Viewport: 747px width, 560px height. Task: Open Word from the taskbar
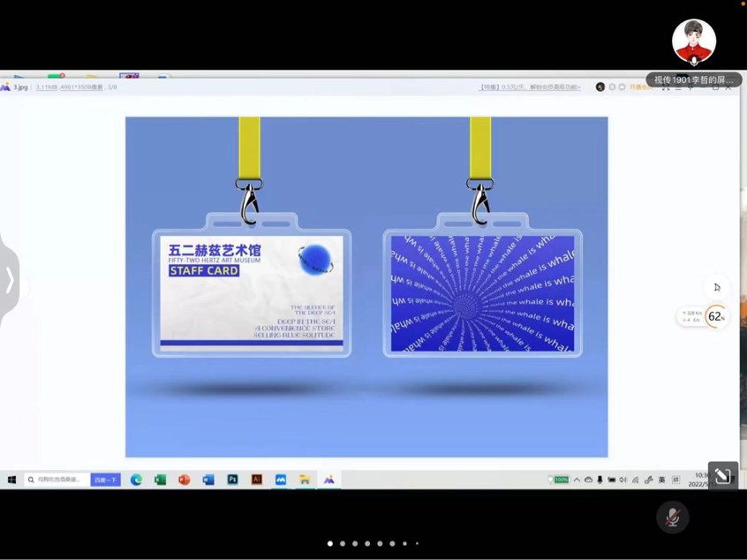coord(208,480)
